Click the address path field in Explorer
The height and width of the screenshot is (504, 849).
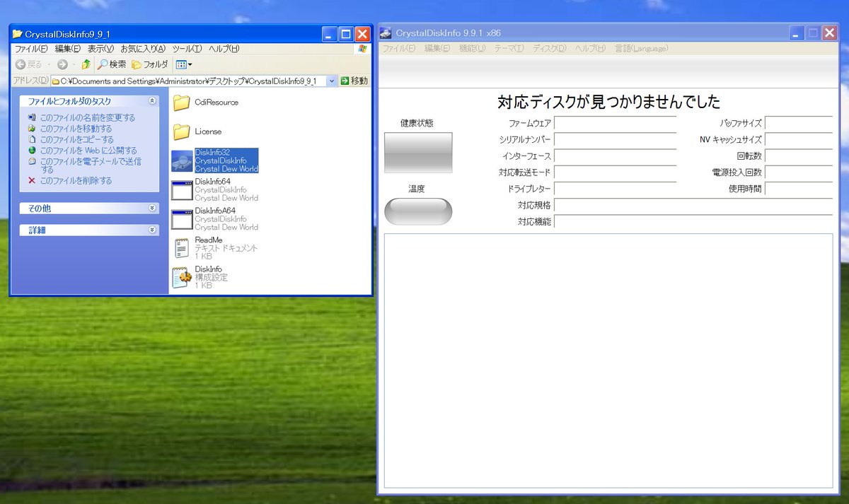(x=188, y=81)
